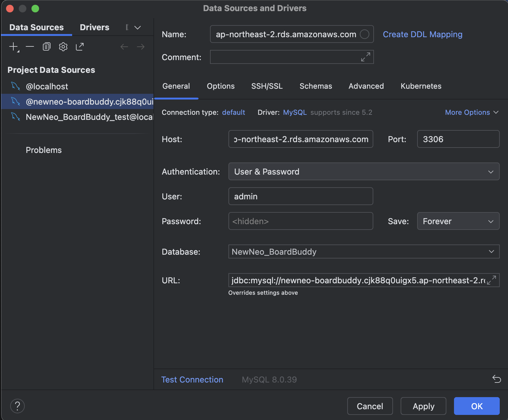Click the Apply button
508x420 pixels.
point(423,406)
